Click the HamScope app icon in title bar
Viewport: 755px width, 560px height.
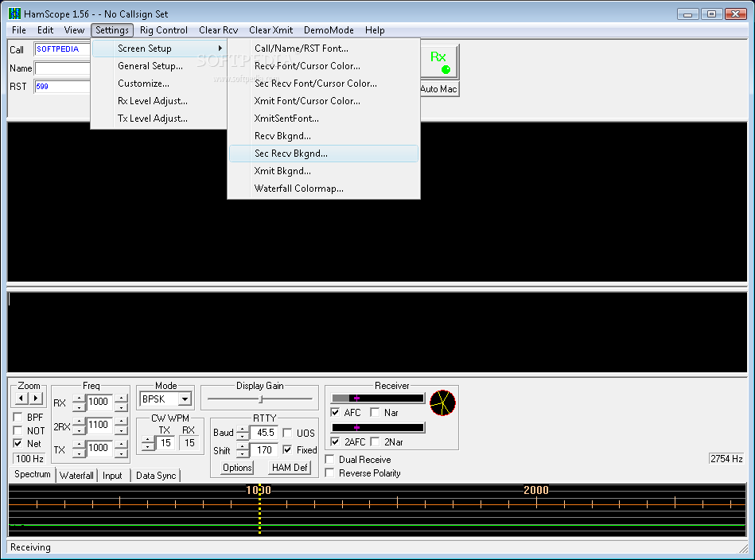14,14
